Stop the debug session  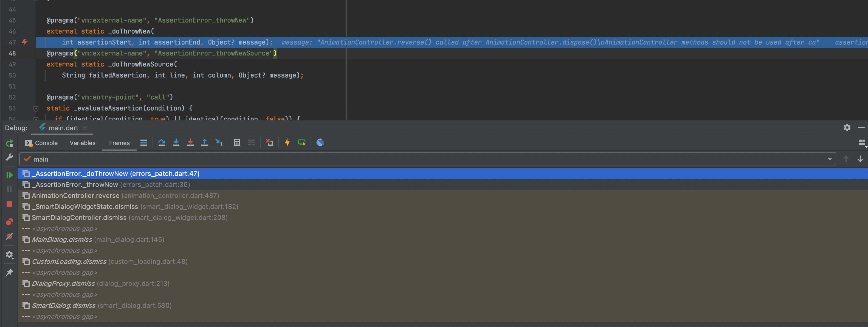(x=9, y=204)
